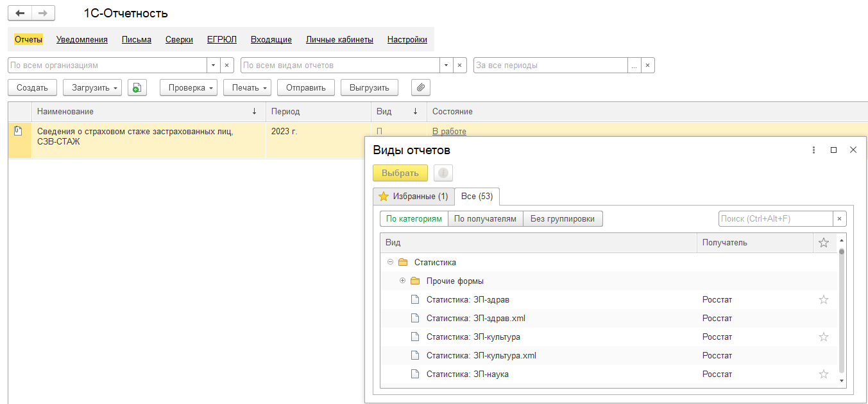Clear the organization filter with its X

point(226,66)
